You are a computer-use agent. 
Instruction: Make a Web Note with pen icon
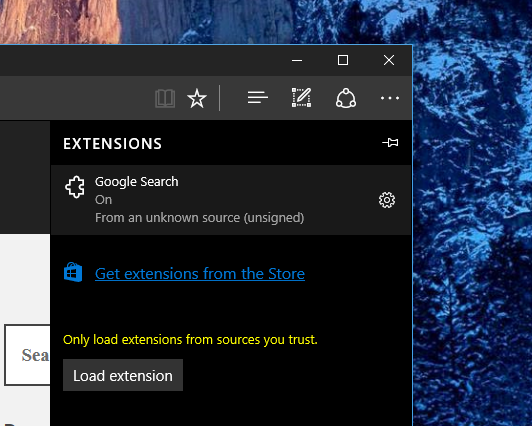tap(301, 97)
